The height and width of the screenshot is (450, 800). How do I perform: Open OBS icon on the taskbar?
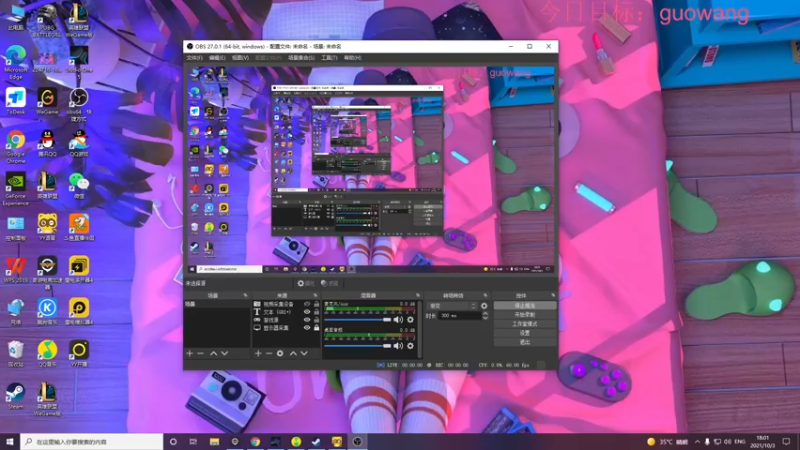pos(357,441)
